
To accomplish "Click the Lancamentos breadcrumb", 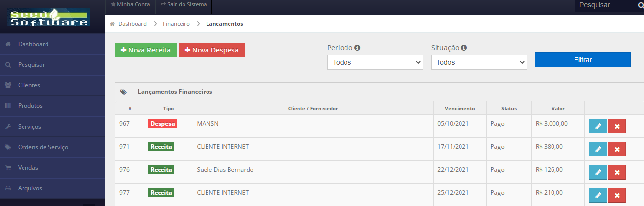I will (225, 24).
